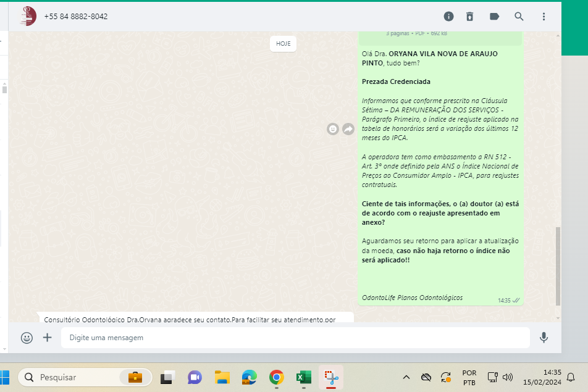The width and height of the screenshot is (588, 392).
Task: Open the network display tray icon
Action: pos(492,377)
